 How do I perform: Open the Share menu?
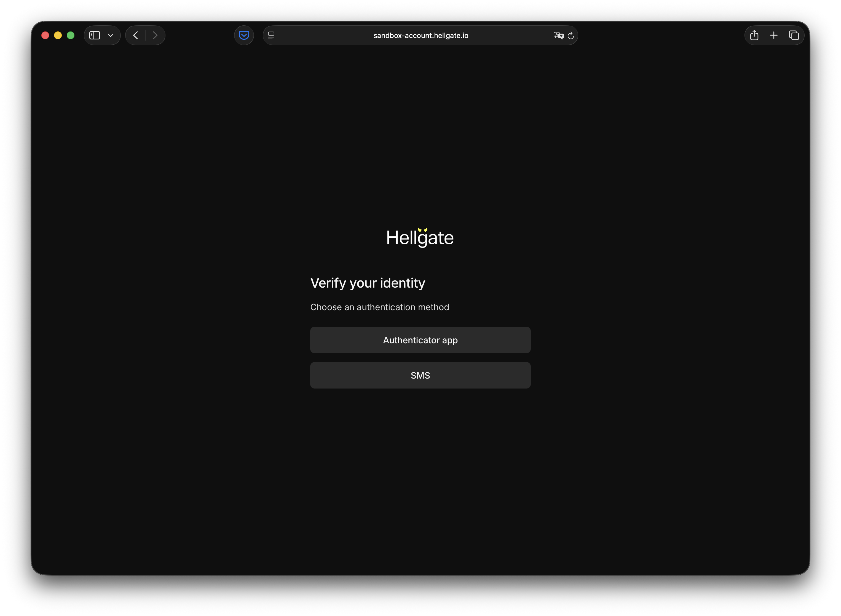pos(754,35)
